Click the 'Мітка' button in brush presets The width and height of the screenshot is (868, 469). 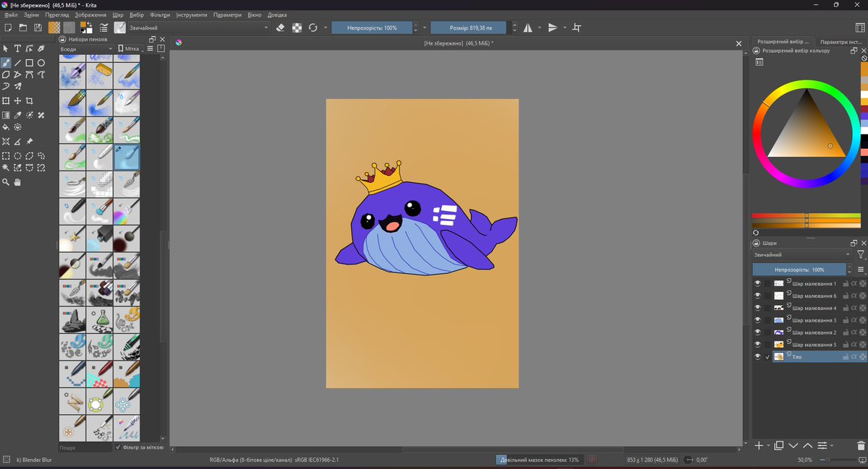tap(129, 48)
